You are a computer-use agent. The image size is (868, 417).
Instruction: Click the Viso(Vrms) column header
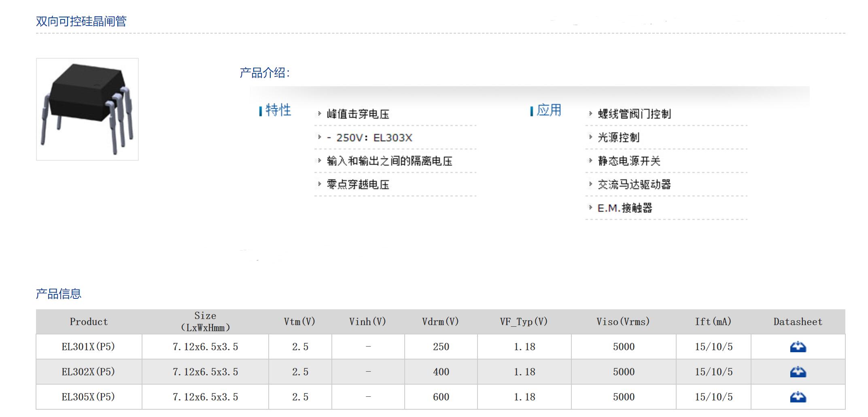pyautogui.click(x=623, y=322)
